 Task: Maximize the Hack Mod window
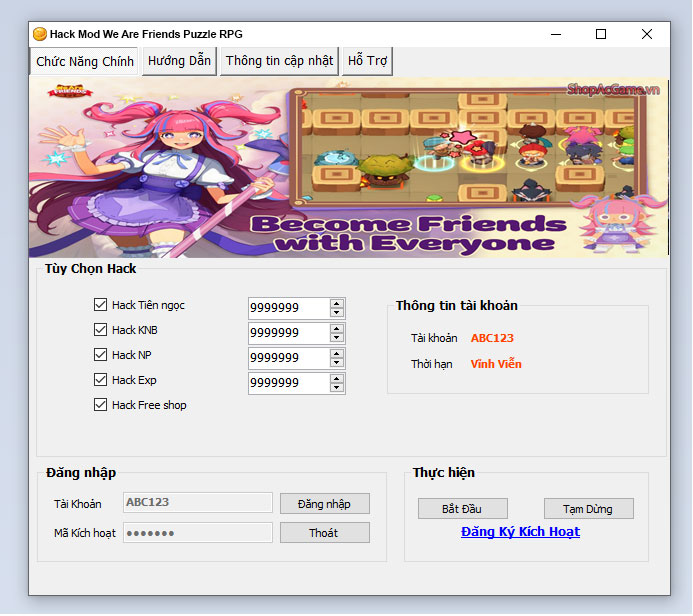coord(601,34)
